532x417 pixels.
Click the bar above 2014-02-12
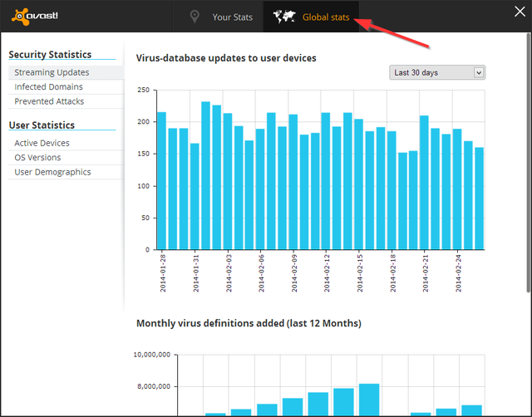(x=326, y=181)
